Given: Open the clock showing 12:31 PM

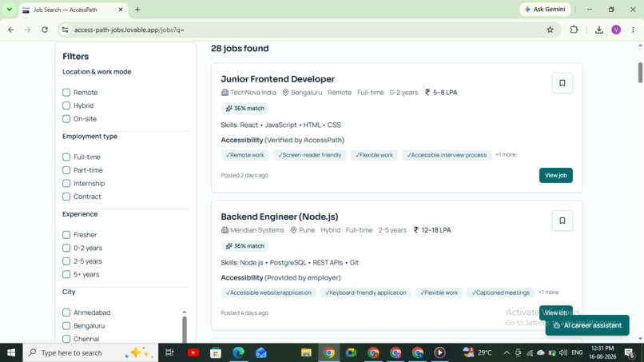Looking at the screenshot, I should (x=602, y=352).
